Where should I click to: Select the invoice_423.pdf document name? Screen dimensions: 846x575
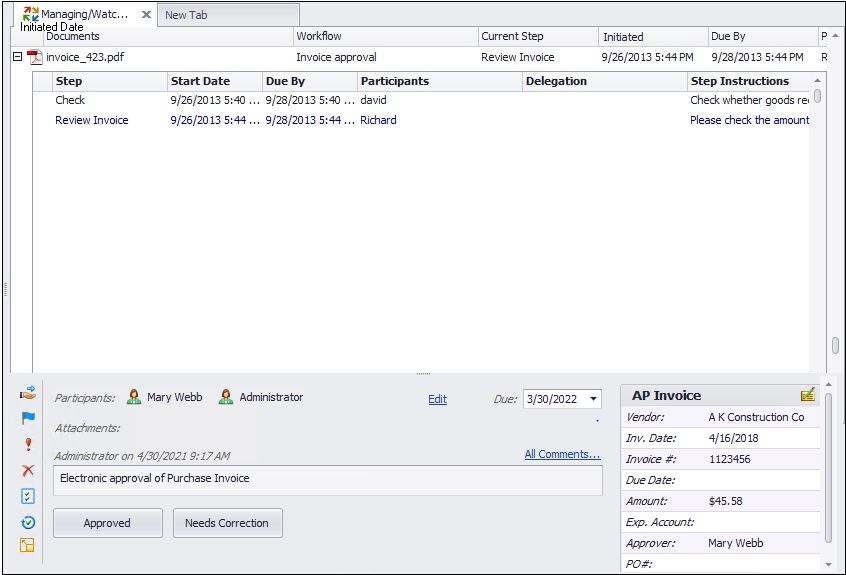pyautogui.click(x=85, y=57)
